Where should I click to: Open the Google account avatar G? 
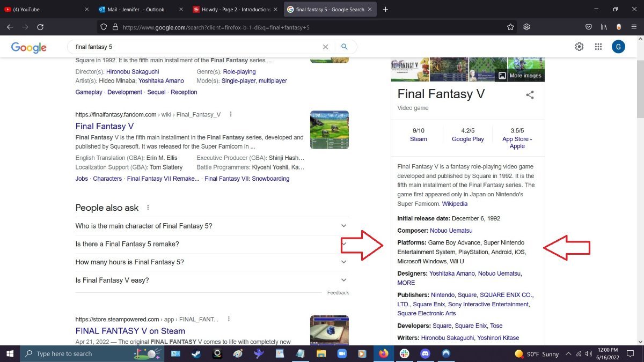tap(618, 47)
